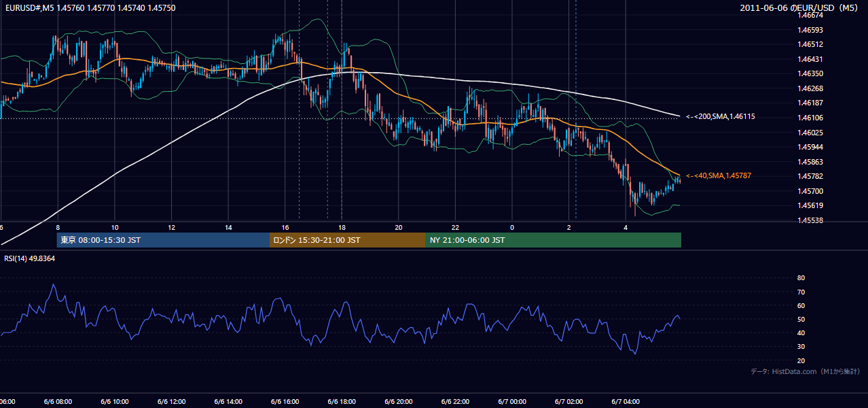The image size is (868, 408).
Task: Click price axis value 1.45619
Action: tap(811, 205)
